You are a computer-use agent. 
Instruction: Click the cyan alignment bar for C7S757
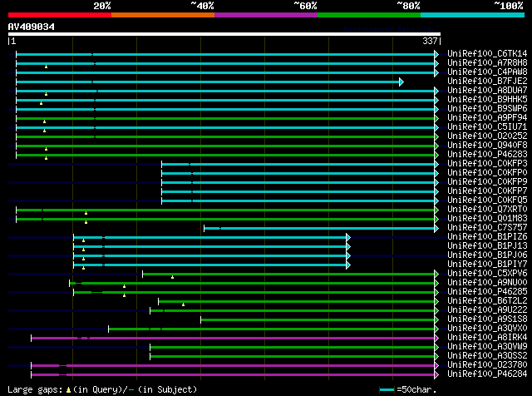(319, 228)
